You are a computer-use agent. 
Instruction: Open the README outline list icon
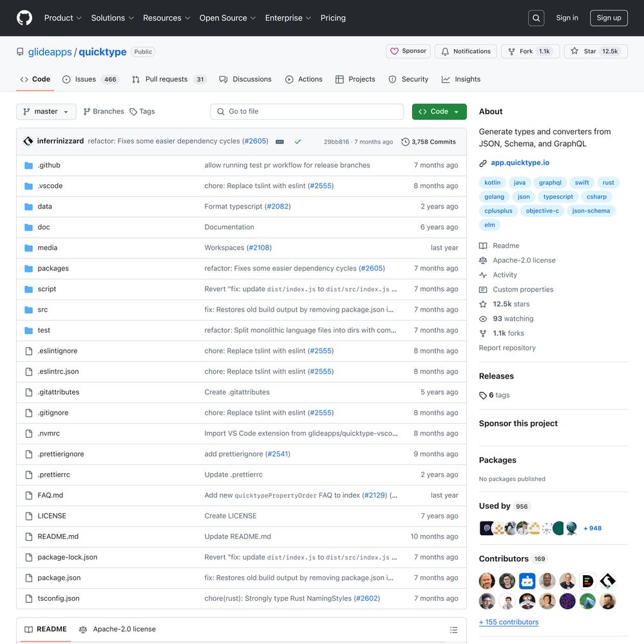(x=454, y=630)
